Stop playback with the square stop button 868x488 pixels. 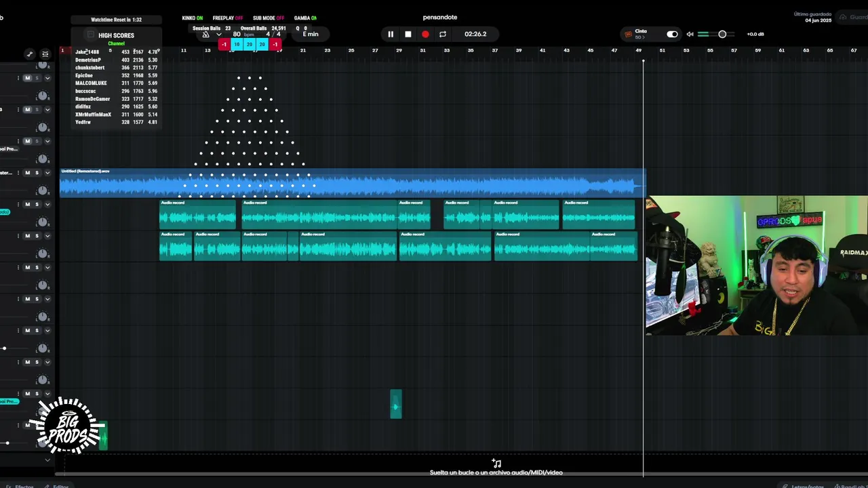[408, 34]
